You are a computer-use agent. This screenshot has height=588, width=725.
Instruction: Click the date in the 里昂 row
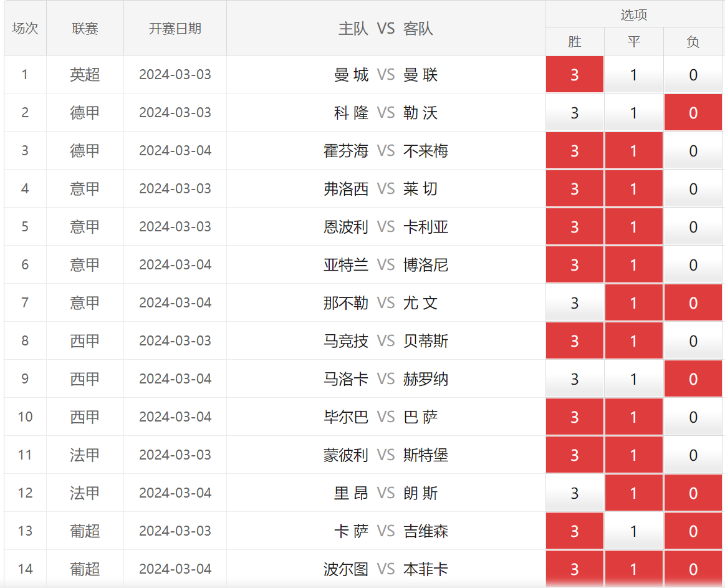[175, 493]
